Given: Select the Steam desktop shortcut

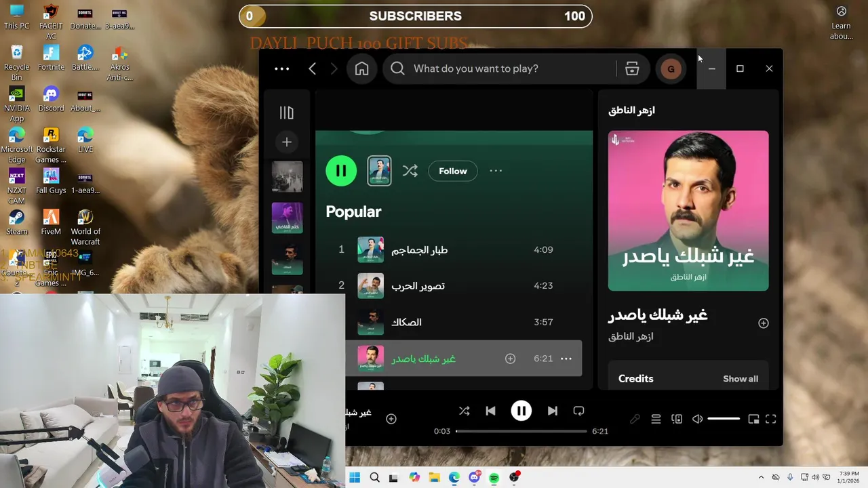Looking at the screenshot, I should [x=16, y=222].
